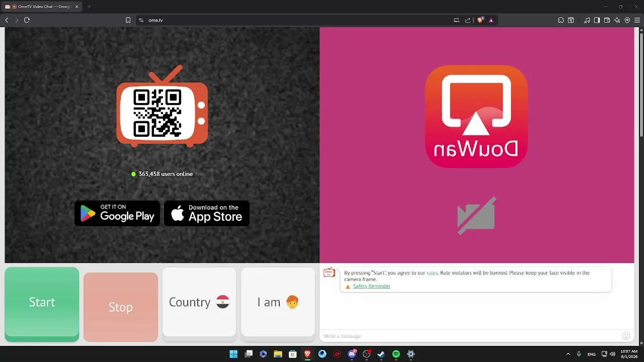Go back in browser history
The image size is (644, 362).
pos(7,20)
